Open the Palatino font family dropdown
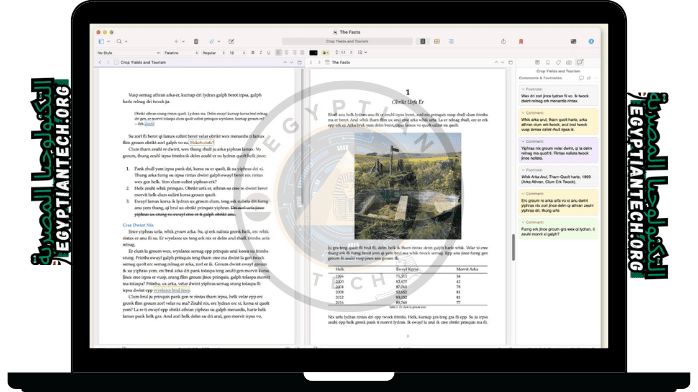This screenshot has height=392, width=698. [181, 53]
